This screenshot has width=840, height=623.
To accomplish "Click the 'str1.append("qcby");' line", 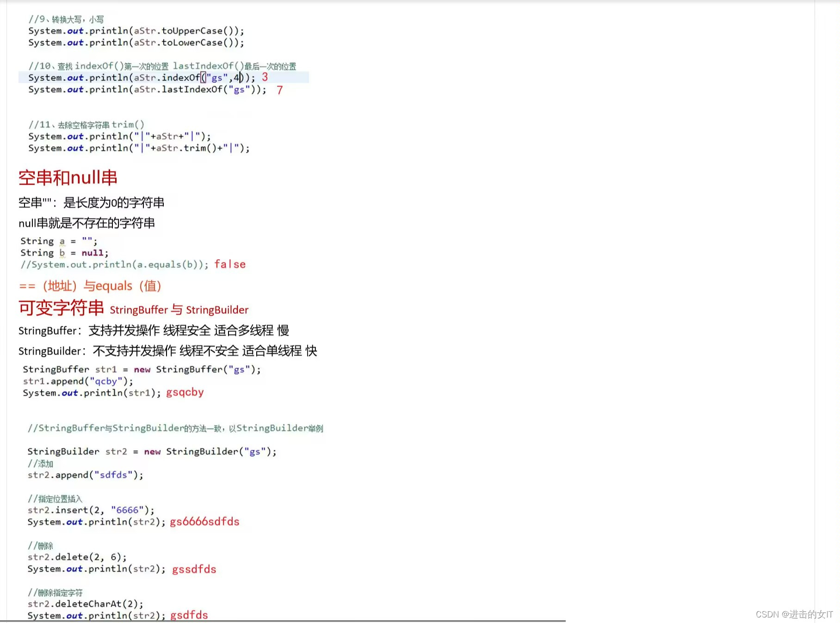I will click(78, 381).
